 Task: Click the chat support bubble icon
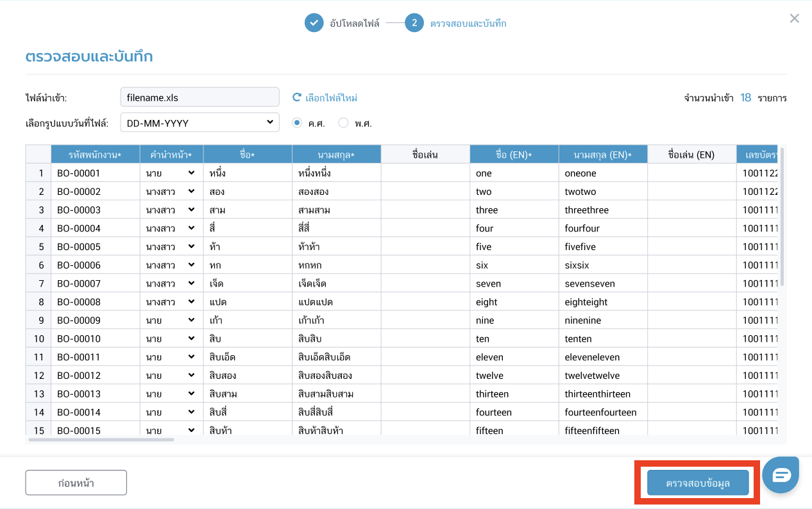click(x=782, y=475)
